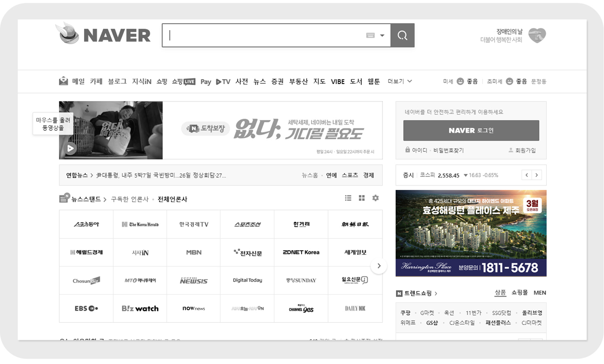Click the 미세 dust smiley icon
The height and width of the screenshot is (364, 604).
click(460, 81)
